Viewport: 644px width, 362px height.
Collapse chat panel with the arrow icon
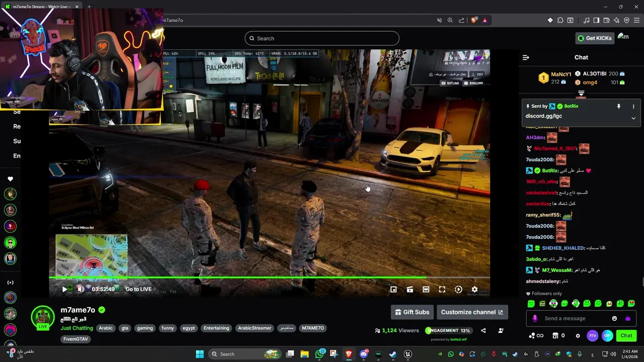(x=526, y=57)
